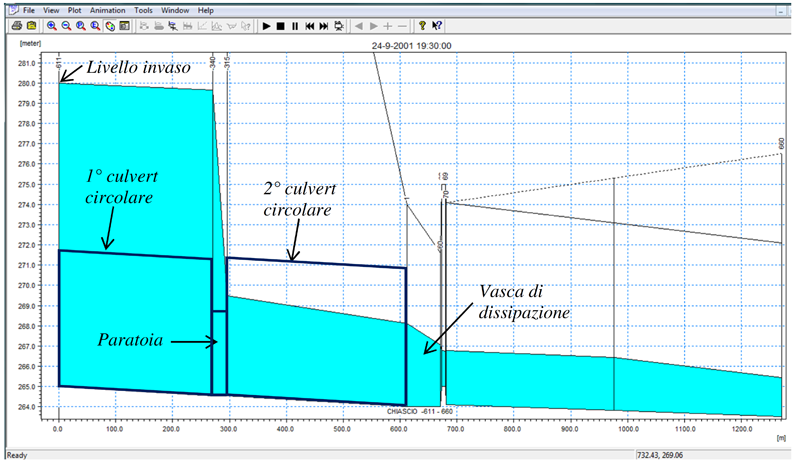Click the 660 chainage label at the plot's right edge

coord(781,143)
